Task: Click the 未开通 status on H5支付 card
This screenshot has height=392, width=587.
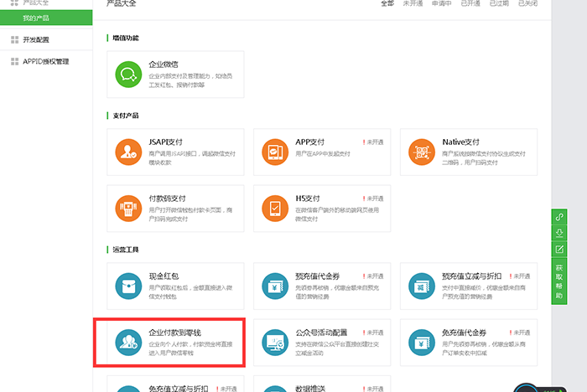Action: pos(373,199)
